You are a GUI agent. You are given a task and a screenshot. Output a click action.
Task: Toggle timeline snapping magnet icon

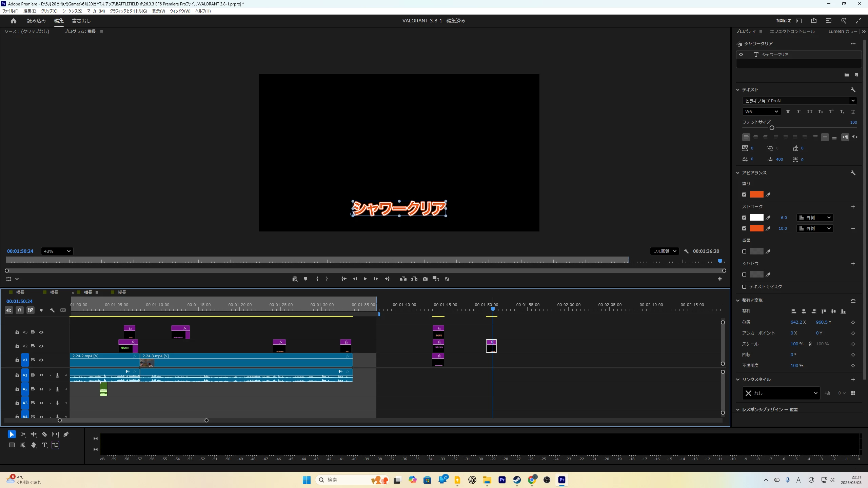pos(20,310)
